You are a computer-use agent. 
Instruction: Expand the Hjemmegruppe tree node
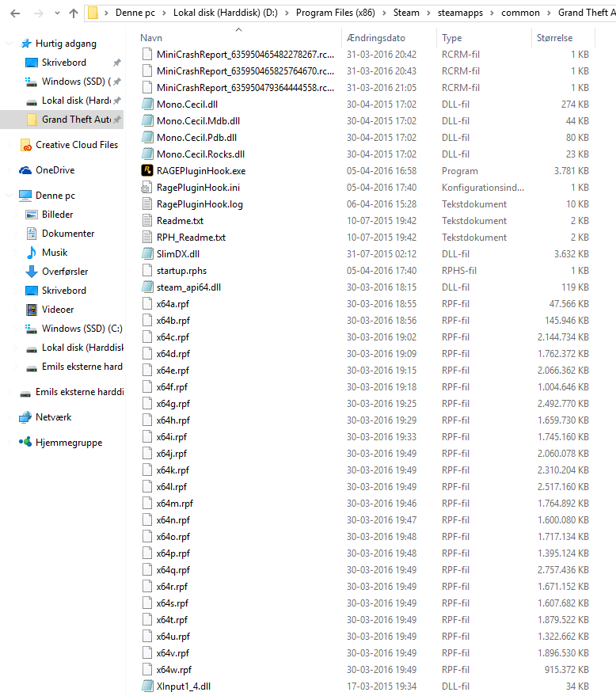[x=10, y=443]
